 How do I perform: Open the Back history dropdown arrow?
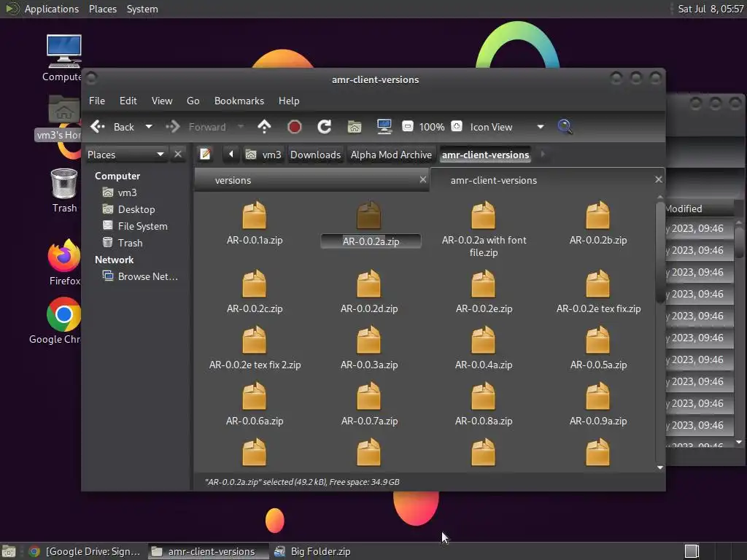click(x=149, y=127)
